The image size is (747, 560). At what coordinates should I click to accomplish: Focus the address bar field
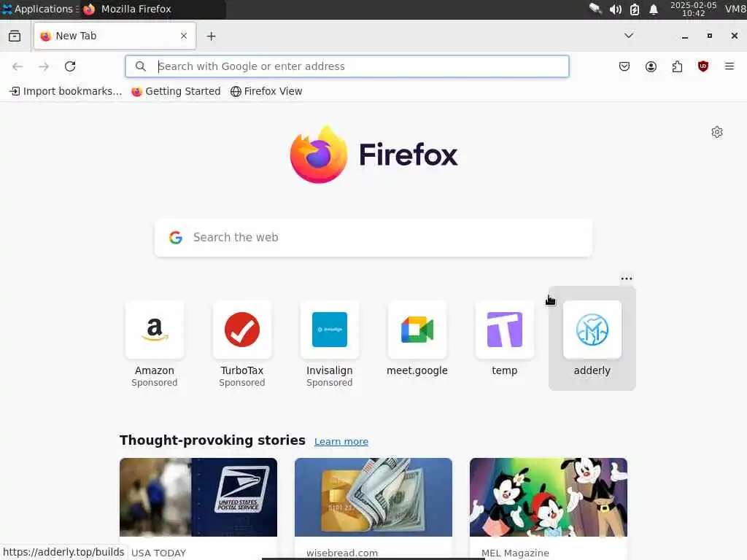click(347, 66)
